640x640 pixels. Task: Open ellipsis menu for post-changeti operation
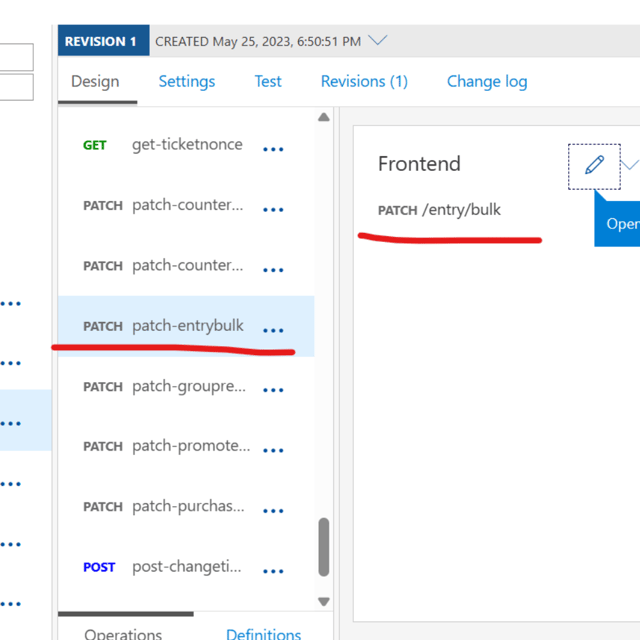tap(273, 571)
